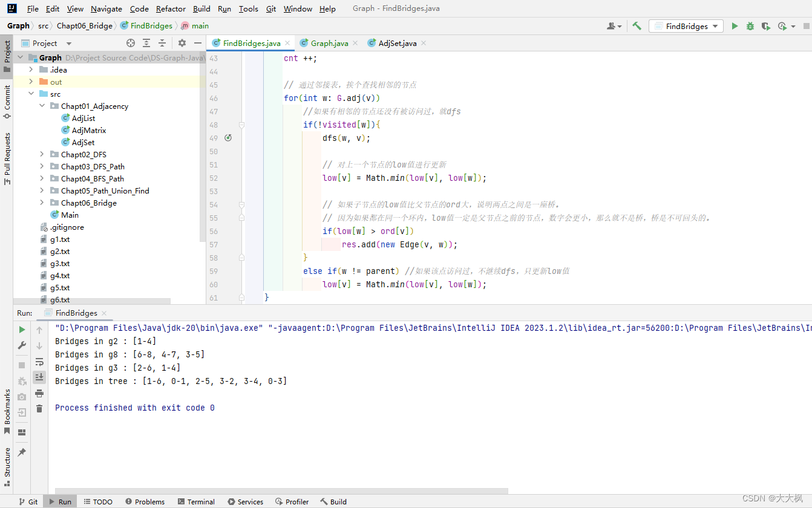Toggle the Bookmarks tool window

coord(7,411)
